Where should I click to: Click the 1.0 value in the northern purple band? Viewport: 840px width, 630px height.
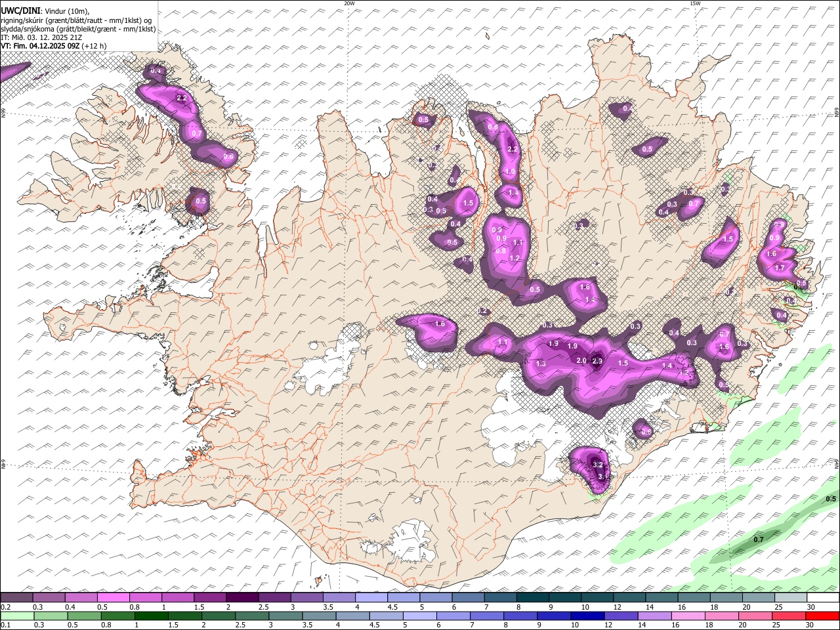coord(510,172)
